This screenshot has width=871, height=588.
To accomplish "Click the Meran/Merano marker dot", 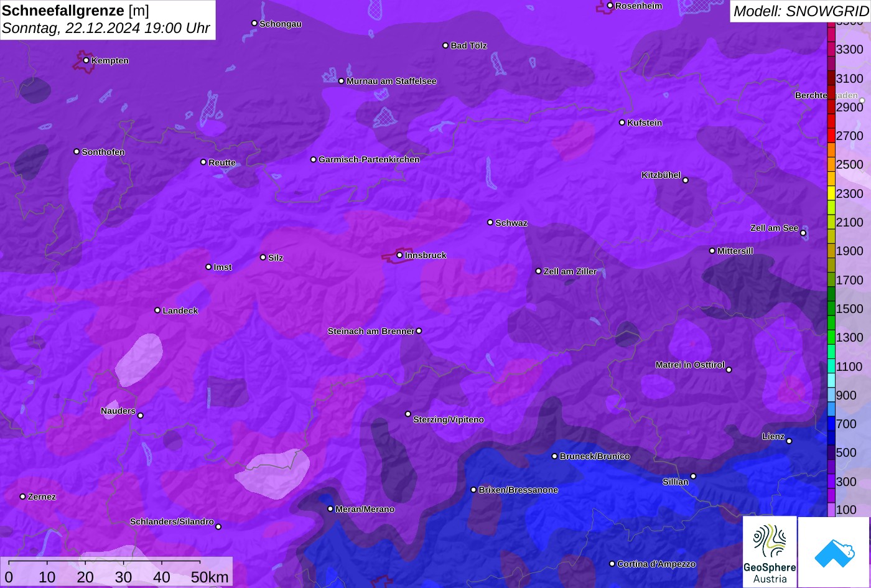I will coord(330,509).
